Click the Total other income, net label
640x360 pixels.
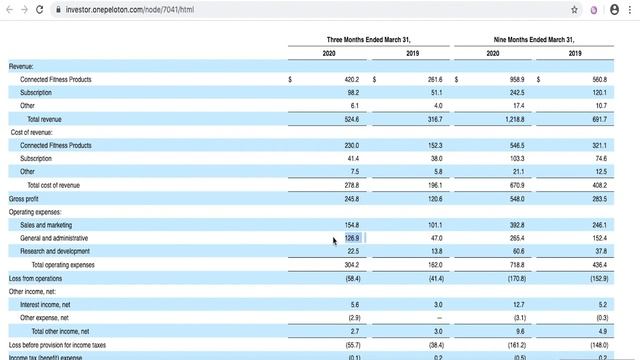click(60, 331)
